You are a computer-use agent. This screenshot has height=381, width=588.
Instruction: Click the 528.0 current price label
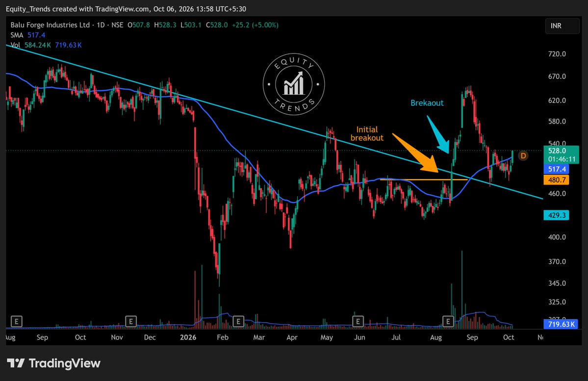pyautogui.click(x=557, y=151)
